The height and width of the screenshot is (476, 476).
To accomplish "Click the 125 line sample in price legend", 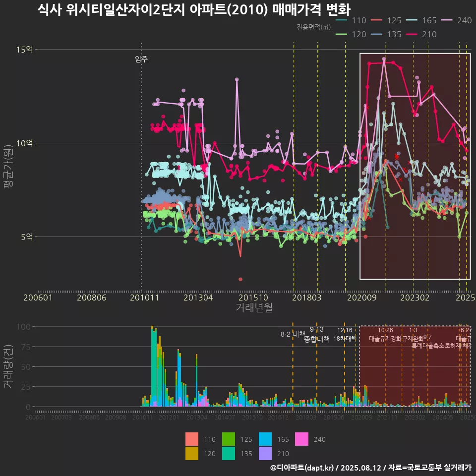I will (376, 20).
